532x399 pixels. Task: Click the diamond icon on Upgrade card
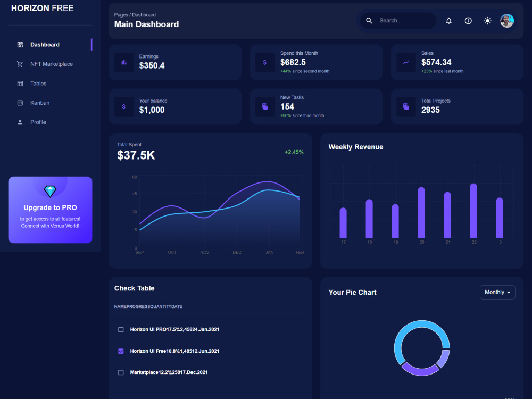pyautogui.click(x=50, y=192)
